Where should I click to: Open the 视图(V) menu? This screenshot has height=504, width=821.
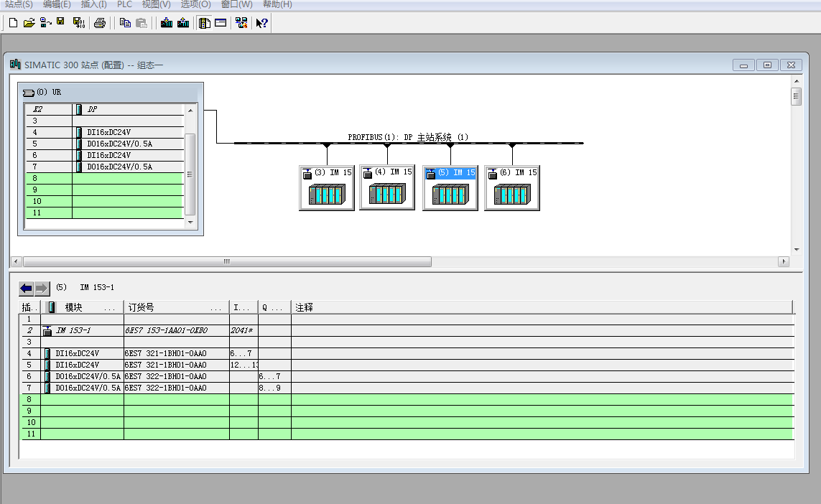[156, 4]
